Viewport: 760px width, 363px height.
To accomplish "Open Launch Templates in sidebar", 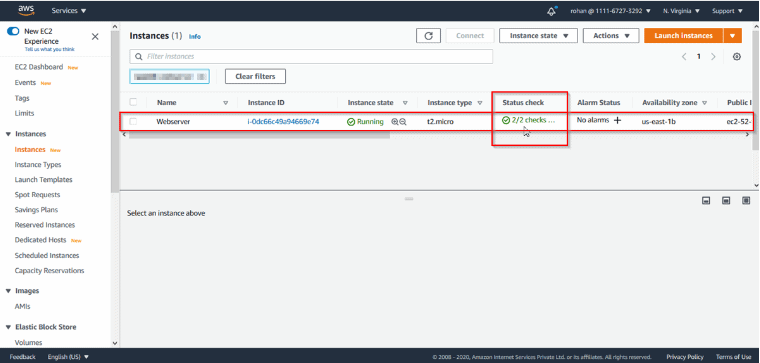I will tap(44, 180).
